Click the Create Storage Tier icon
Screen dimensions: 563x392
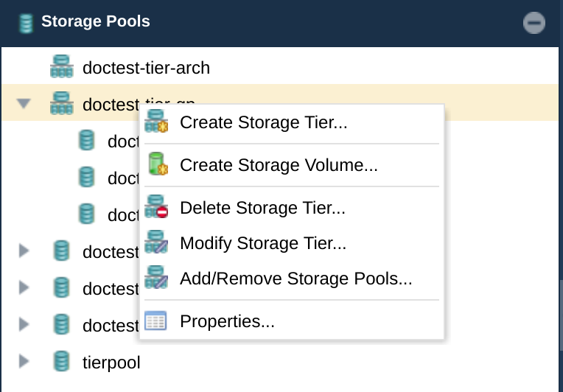[156, 122]
